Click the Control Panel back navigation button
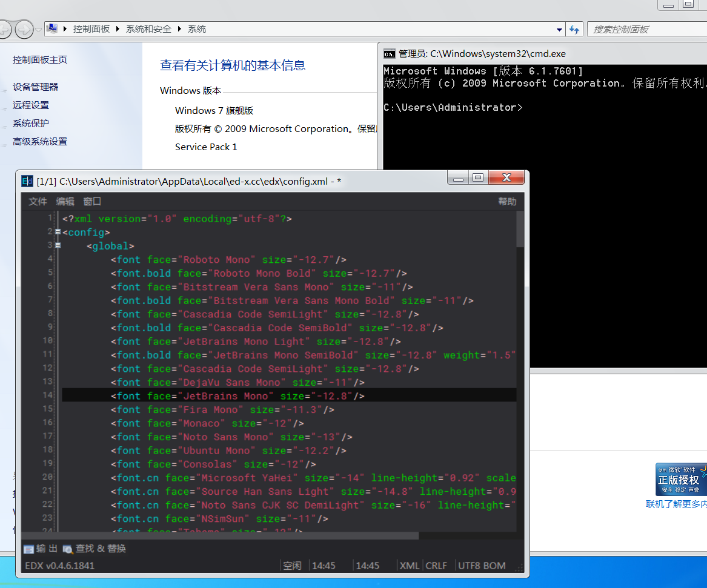The height and width of the screenshot is (588, 707). 4,30
